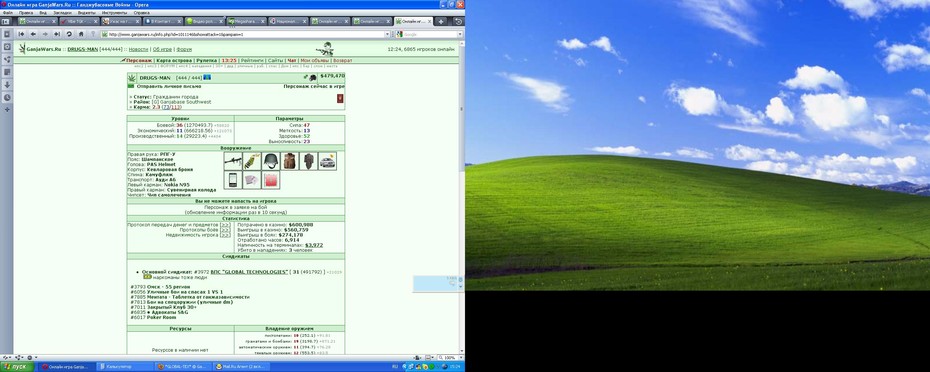Click the cannabis leaf icon beside DRUGS-MAN
930x372 pixels.
coord(132,78)
